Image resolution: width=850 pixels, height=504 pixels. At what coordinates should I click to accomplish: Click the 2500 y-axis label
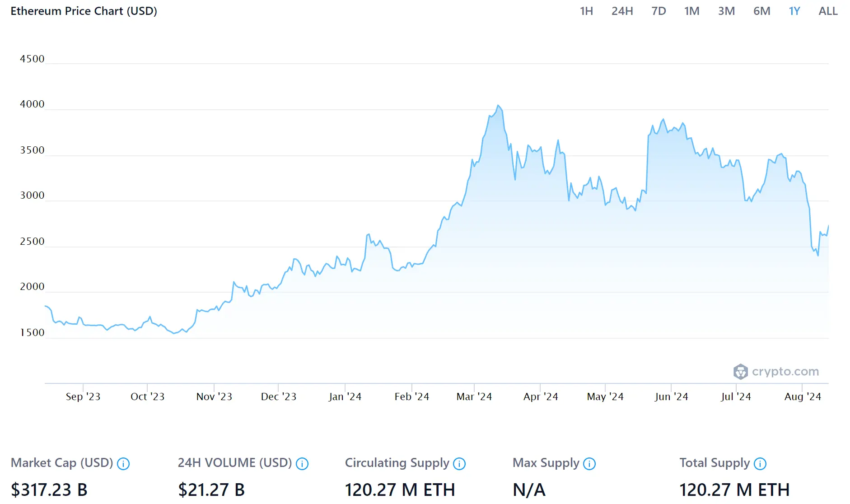tap(32, 241)
